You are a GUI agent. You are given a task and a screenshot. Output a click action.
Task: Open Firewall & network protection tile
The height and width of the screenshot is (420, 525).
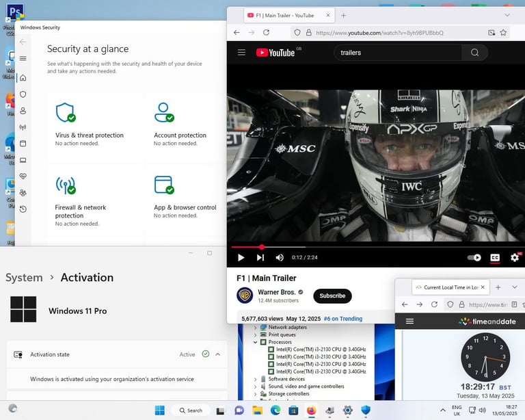pos(95,200)
